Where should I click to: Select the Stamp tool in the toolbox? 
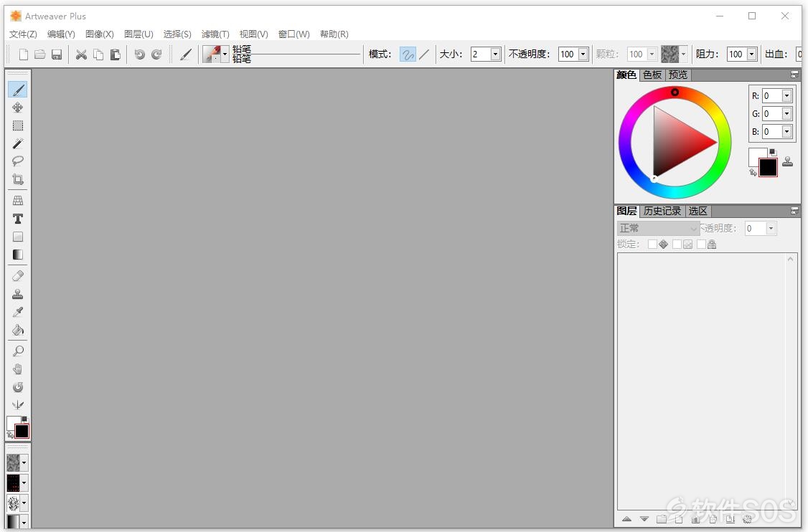[18, 294]
